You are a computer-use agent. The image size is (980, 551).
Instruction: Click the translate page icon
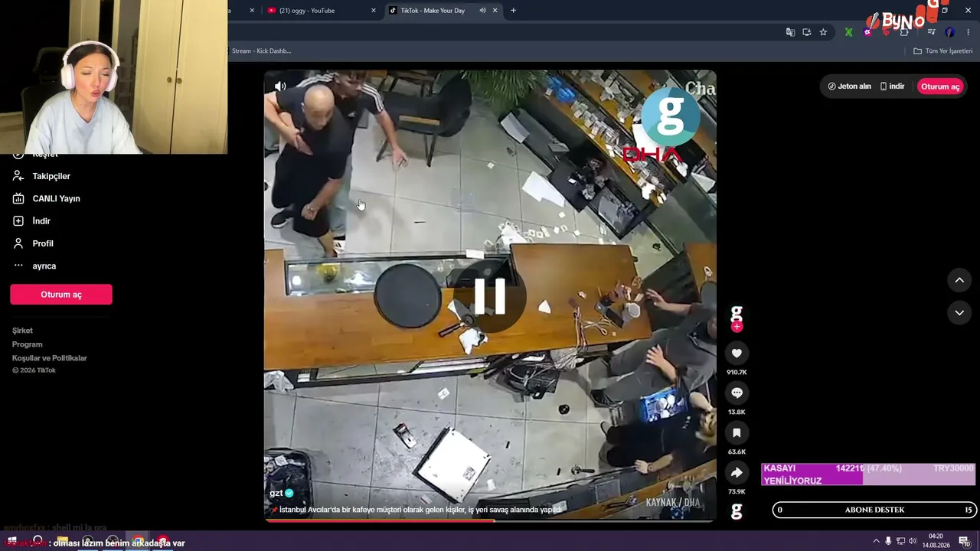[790, 32]
